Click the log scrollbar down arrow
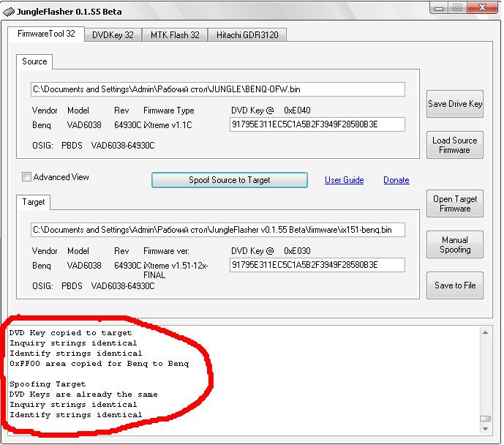 (486, 429)
